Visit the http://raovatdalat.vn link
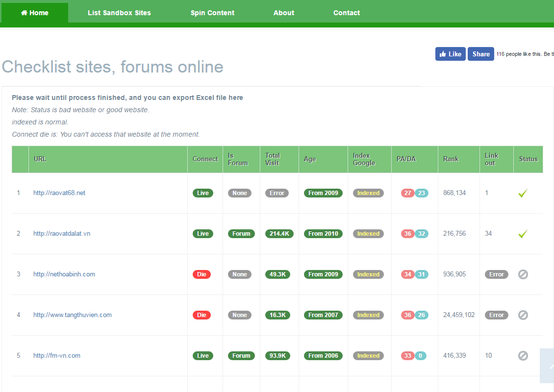Image resolution: width=554 pixels, height=392 pixels. click(x=62, y=234)
